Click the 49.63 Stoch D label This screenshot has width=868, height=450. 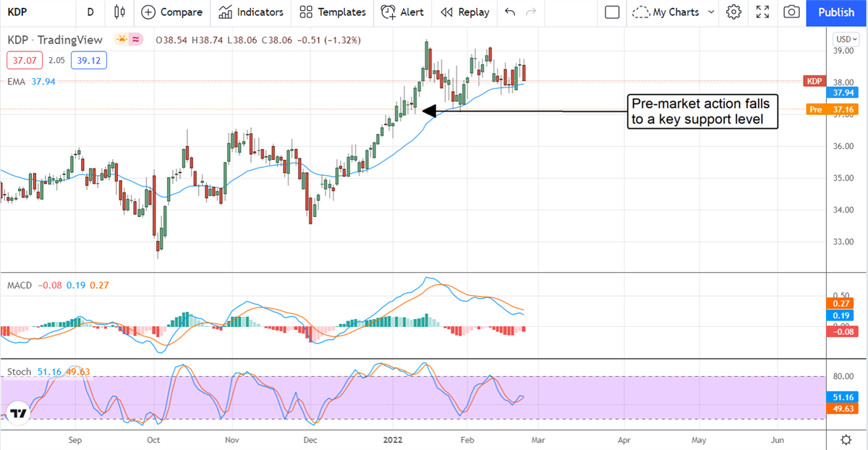[x=844, y=408]
